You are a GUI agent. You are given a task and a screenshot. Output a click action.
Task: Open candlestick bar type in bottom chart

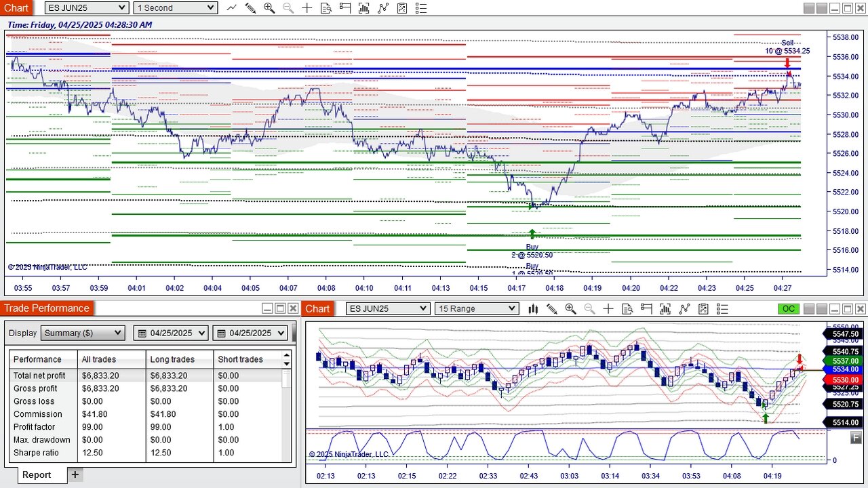tap(533, 308)
